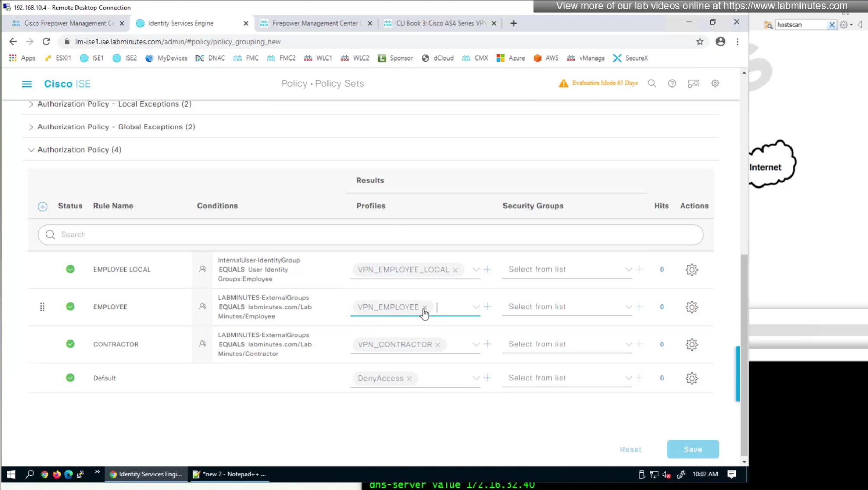
Task: Click the add rule plus circle icon
Action: (x=42, y=206)
